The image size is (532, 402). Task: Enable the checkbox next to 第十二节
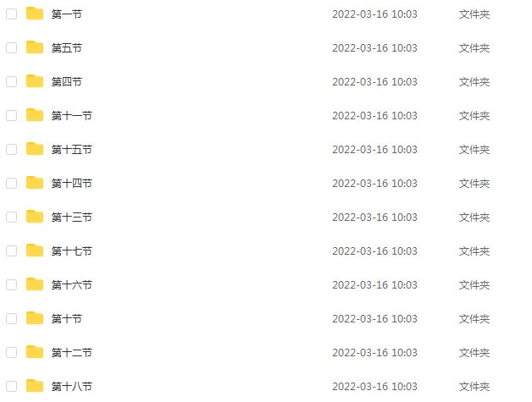[12, 353]
